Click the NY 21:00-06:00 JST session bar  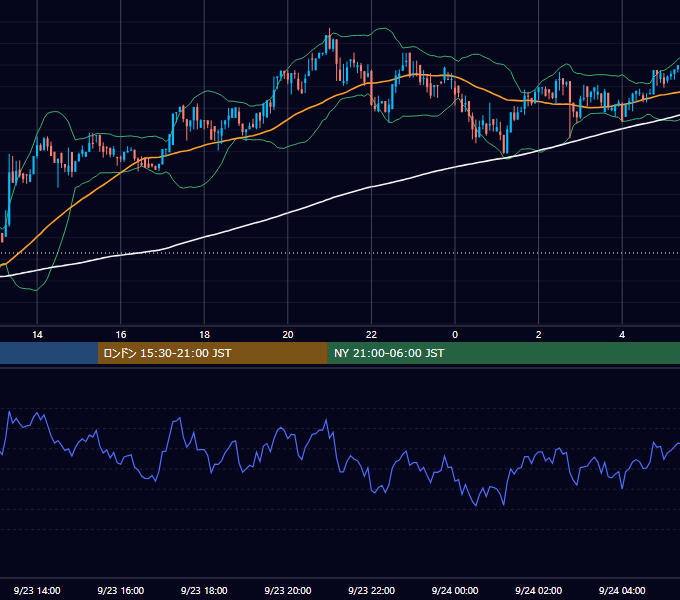click(503, 353)
